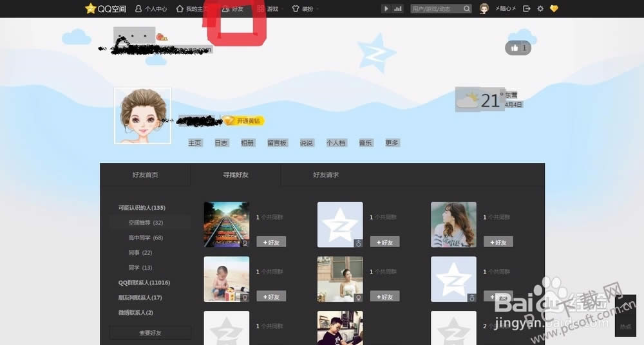Screen dimensions: 644x345
Task: Click the yellow diamond VIP icon
Action: (x=554, y=8)
